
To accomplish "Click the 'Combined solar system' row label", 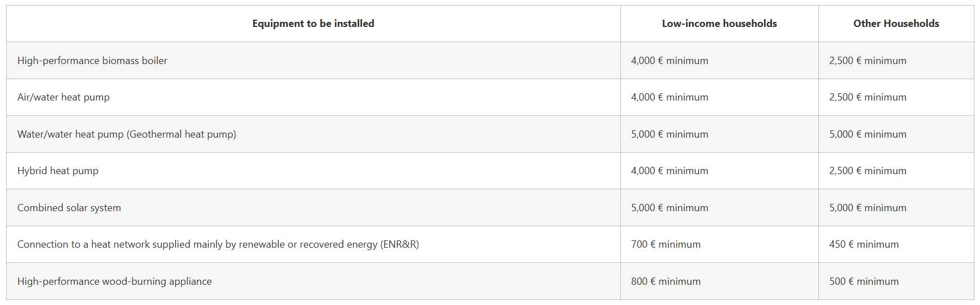I will pyautogui.click(x=69, y=208).
